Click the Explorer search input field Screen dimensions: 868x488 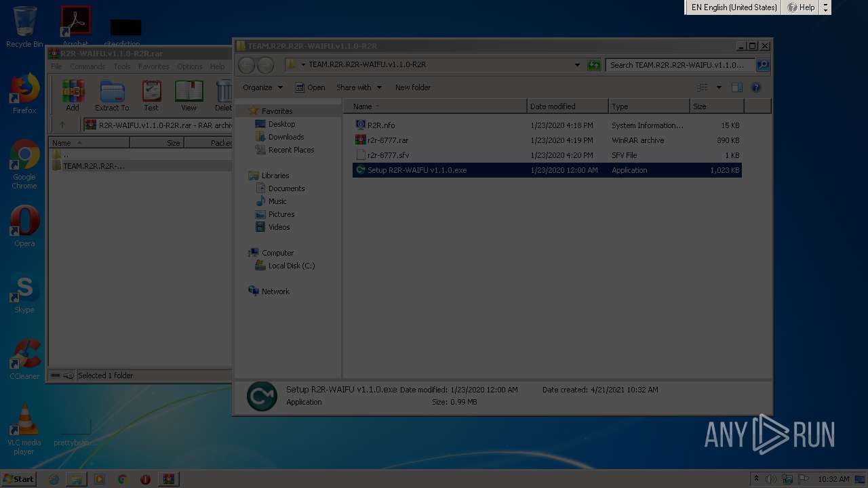[x=680, y=65]
